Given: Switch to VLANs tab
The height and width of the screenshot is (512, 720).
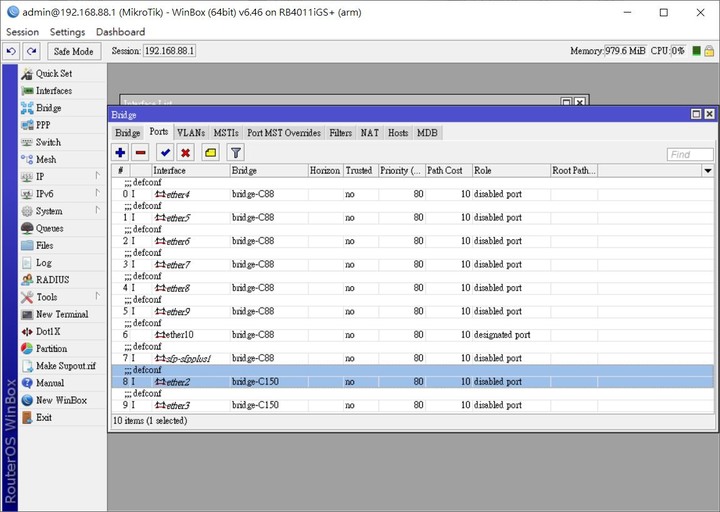Looking at the screenshot, I should pos(191,133).
